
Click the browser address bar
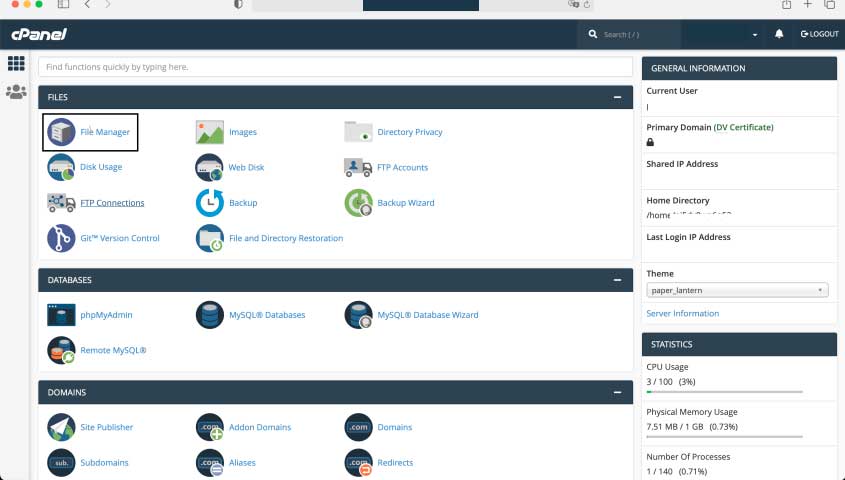coord(423,5)
